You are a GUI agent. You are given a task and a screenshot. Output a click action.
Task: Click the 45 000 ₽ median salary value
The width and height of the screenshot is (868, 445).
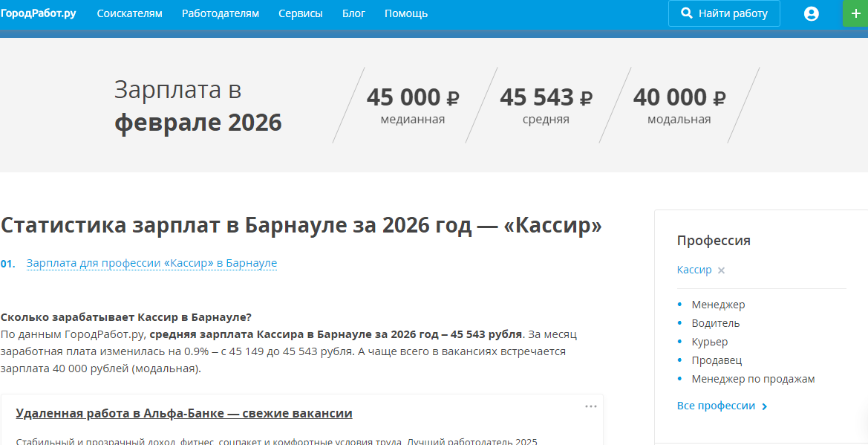[x=412, y=97]
